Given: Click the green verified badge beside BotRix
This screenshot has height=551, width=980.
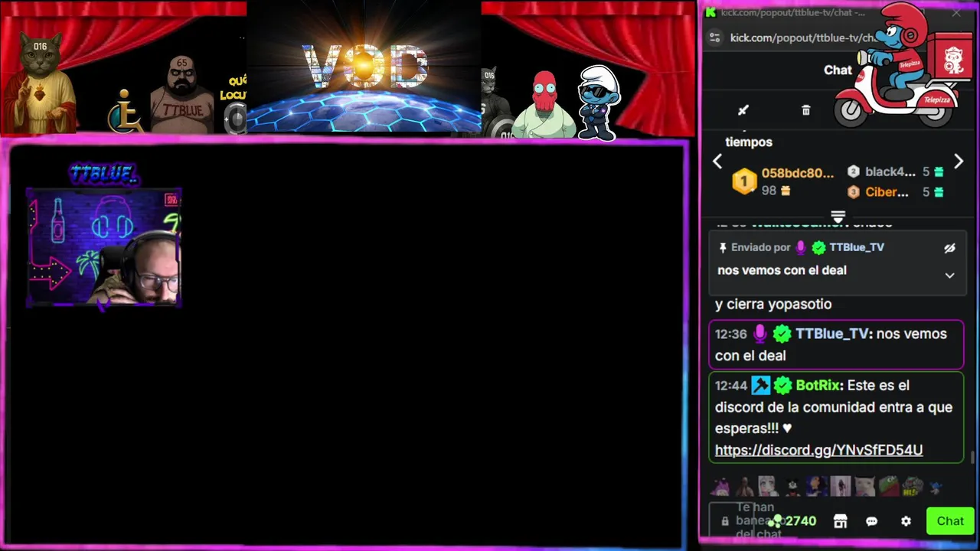Looking at the screenshot, I should [782, 385].
